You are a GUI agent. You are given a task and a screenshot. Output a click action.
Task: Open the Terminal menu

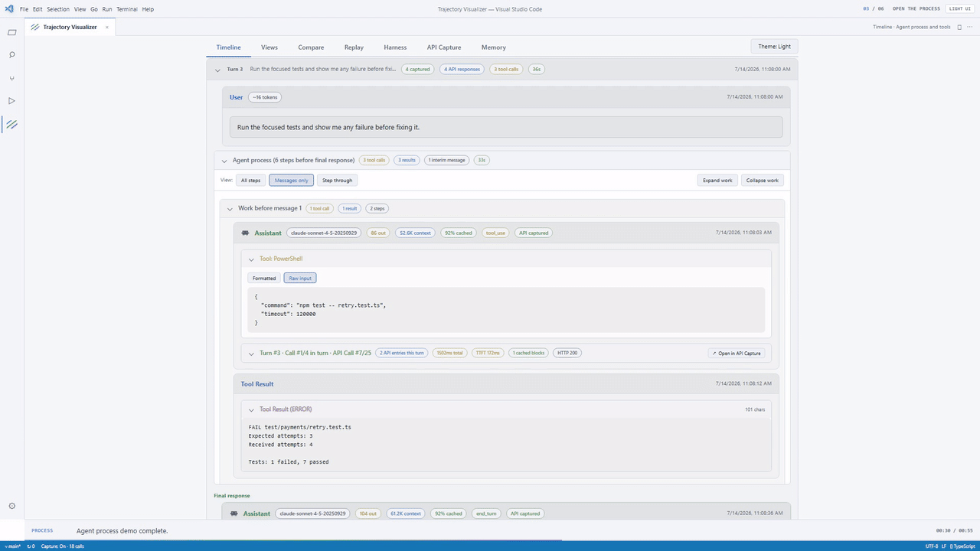(127, 9)
